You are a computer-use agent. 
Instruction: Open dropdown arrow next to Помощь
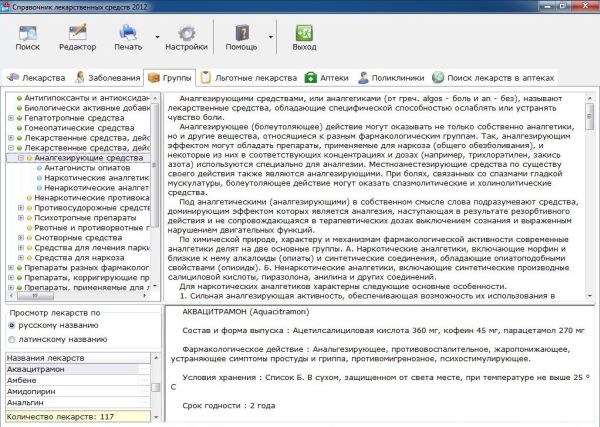[x=271, y=37]
